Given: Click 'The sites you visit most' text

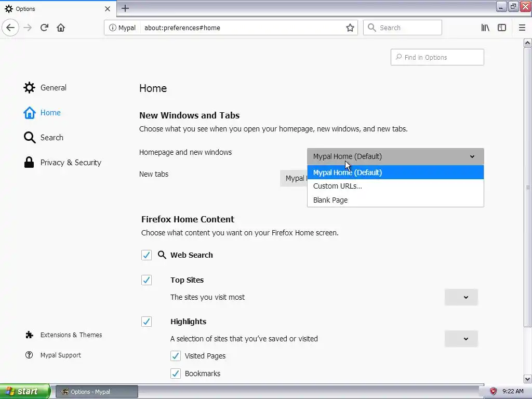Looking at the screenshot, I should pyautogui.click(x=207, y=297).
